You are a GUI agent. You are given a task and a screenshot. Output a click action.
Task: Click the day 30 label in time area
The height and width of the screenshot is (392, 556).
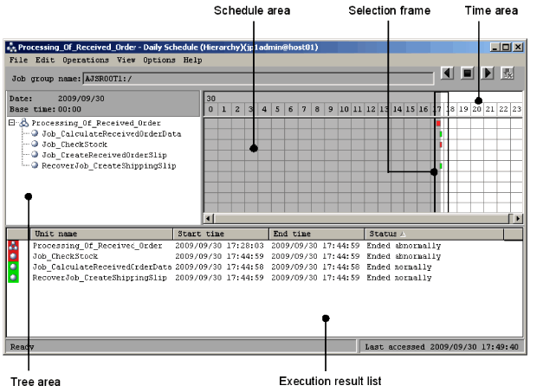coord(211,99)
